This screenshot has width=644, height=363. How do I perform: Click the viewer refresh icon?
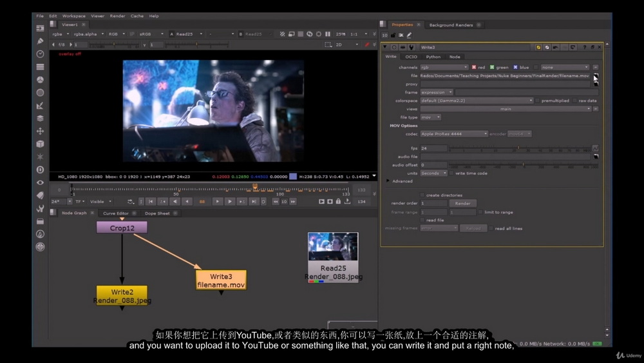(310, 34)
